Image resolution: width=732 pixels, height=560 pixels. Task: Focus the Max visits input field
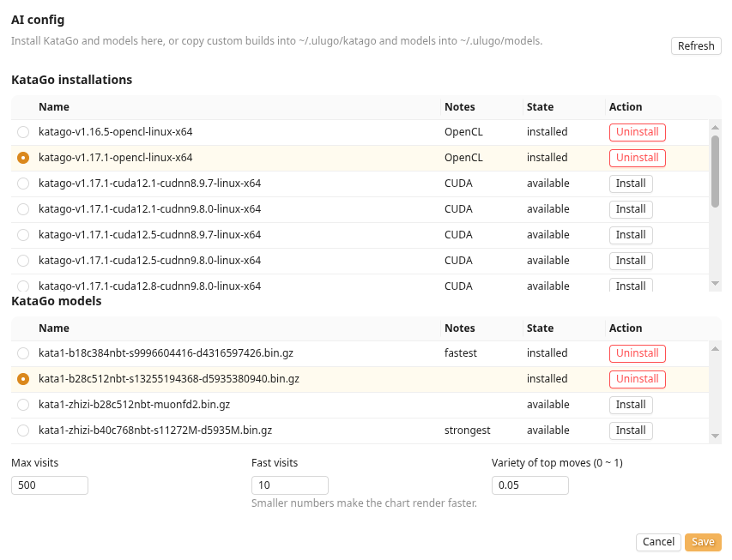(50, 485)
